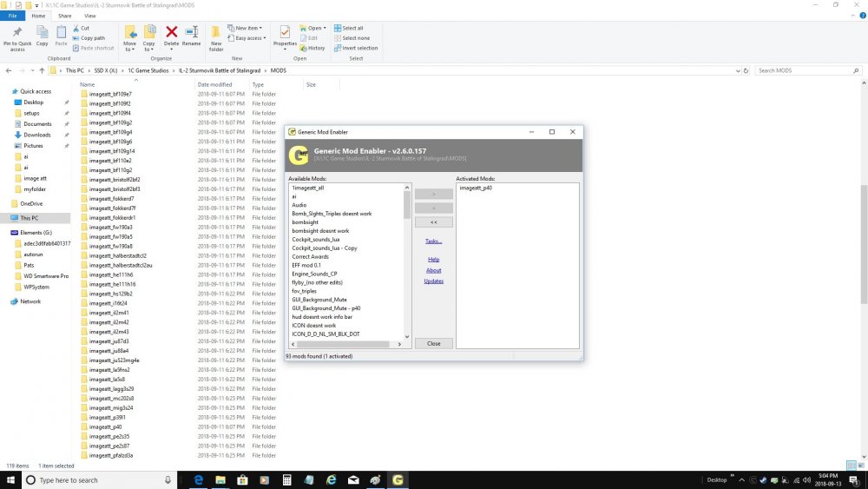This screenshot has height=489, width=868.
Task: Switch to the View ribbon tab
Action: click(x=90, y=16)
